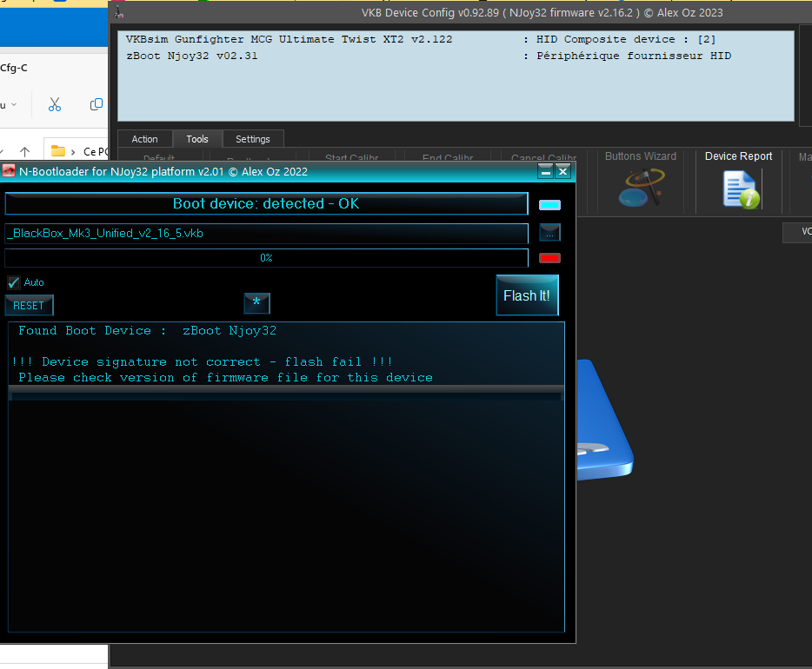The height and width of the screenshot is (669, 812).
Task: Click the 'Device signature not correct' log line
Action: tap(202, 361)
